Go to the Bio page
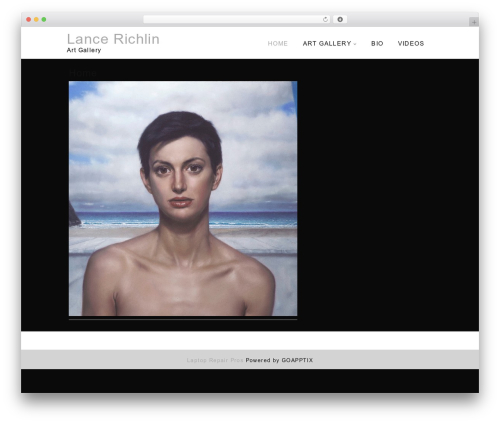The width and height of the screenshot is (500, 423). (377, 44)
